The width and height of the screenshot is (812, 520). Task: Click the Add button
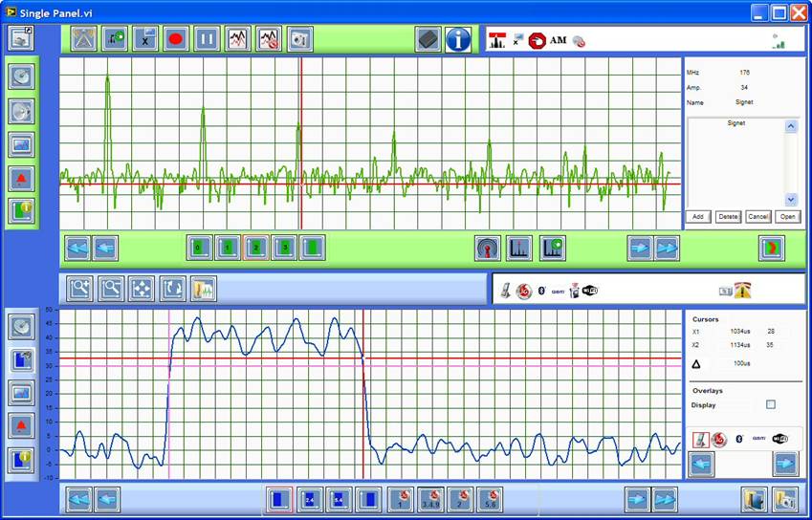pos(698,217)
